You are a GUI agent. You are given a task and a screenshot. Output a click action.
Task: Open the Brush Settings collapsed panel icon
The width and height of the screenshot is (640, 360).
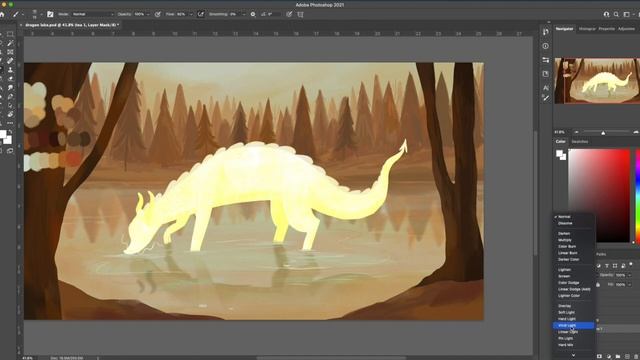point(546,60)
